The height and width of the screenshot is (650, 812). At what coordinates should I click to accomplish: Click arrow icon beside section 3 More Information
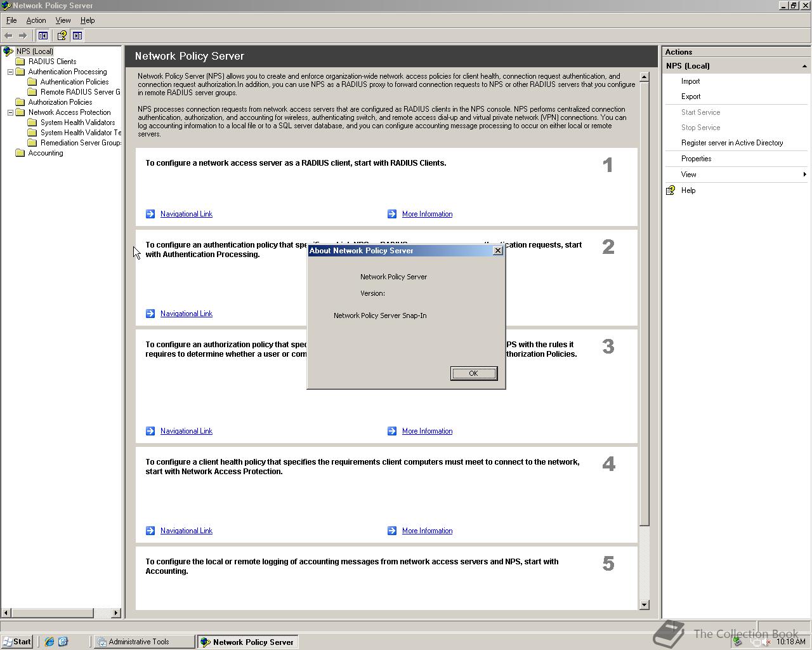[x=392, y=431]
